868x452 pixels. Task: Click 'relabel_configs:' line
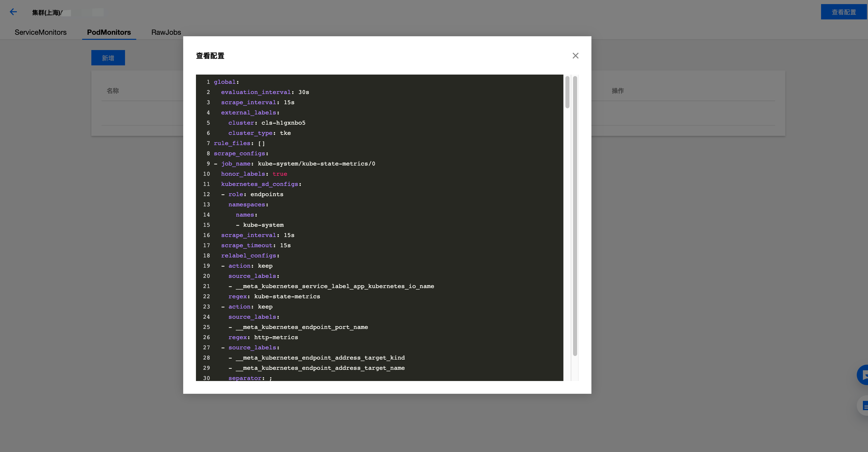(x=250, y=256)
